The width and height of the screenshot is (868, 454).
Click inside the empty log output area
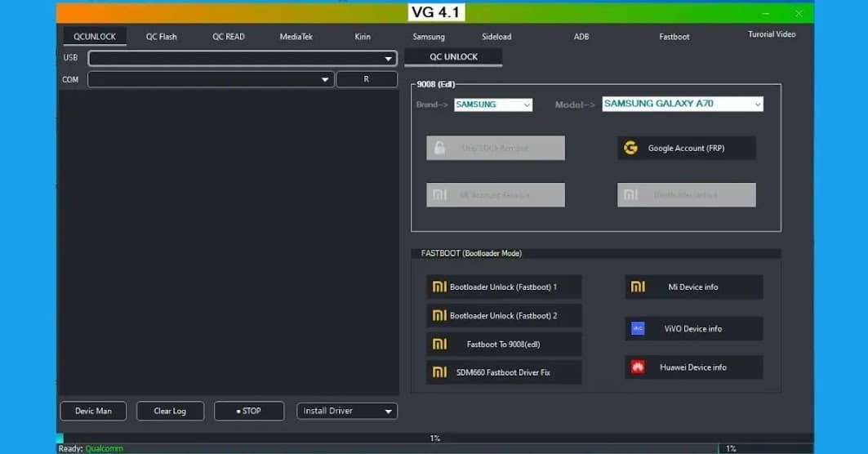[x=229, y=243]
